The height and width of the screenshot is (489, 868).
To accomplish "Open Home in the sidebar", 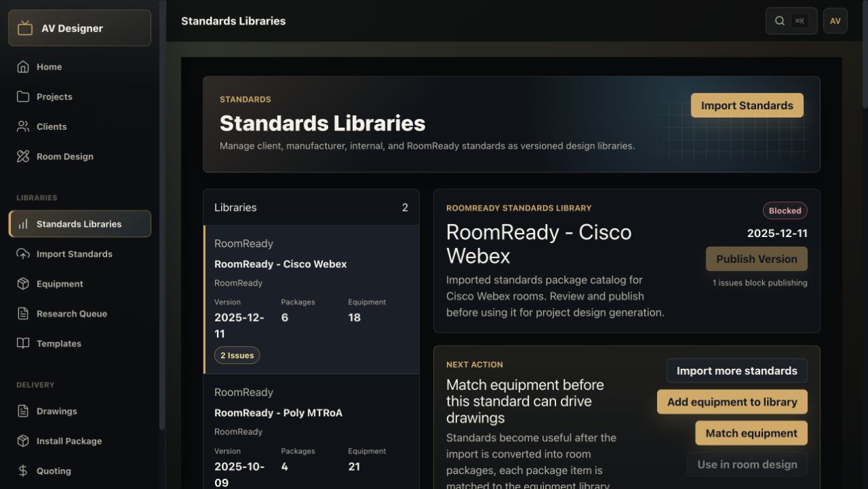I will click(x=80, y=67).
